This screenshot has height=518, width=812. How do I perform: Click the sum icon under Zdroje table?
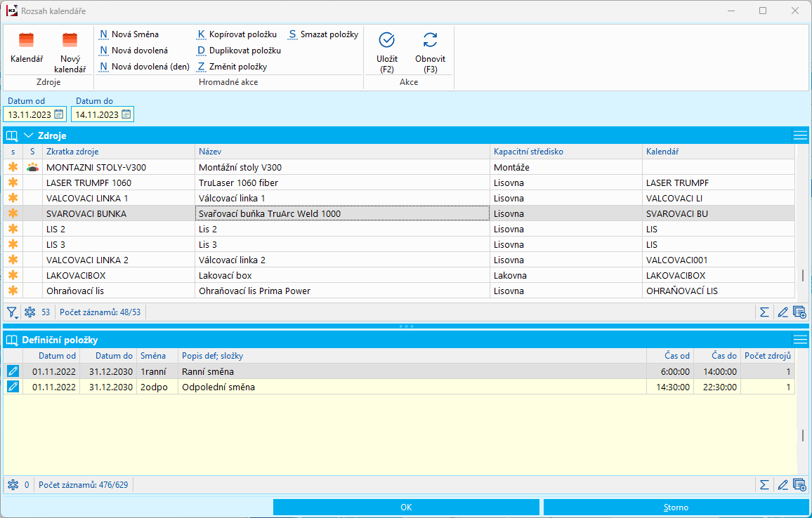point(764,312)
